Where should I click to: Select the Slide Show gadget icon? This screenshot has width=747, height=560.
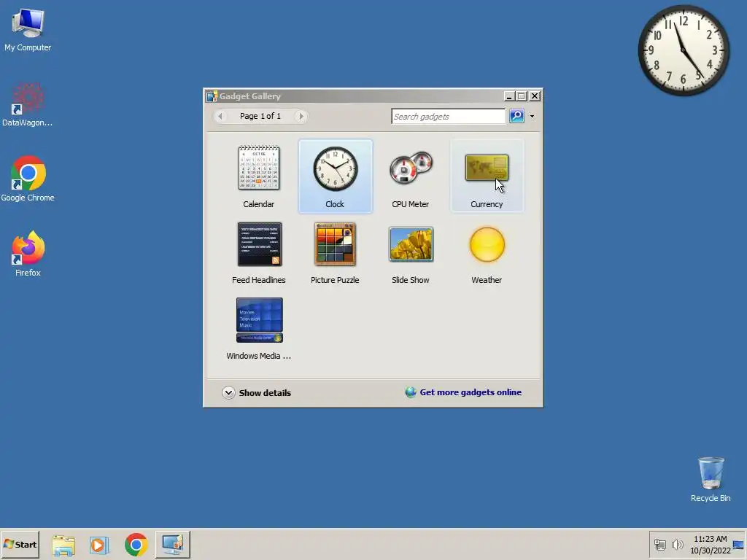411,244
